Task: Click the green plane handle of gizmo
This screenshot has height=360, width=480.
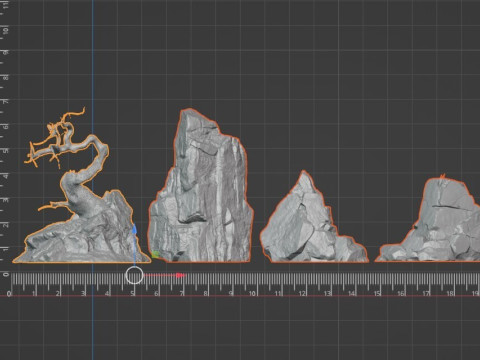Action: (x=155, y=255)
